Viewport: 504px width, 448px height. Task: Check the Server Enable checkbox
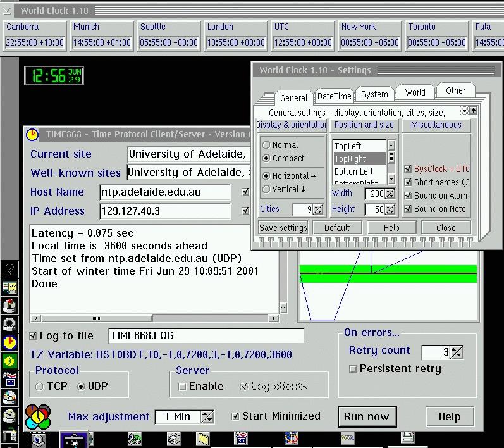[182, 387]
